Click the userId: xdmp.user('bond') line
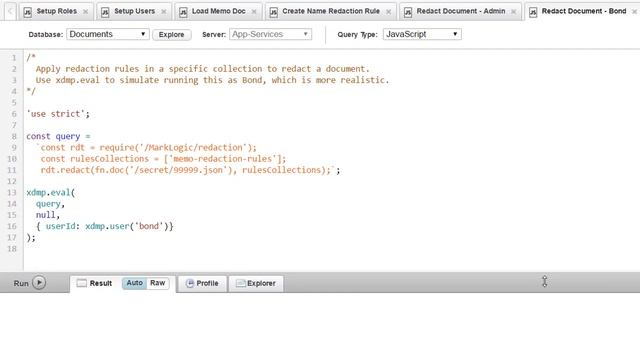This screenshot has width=640, height=360. 104,226
